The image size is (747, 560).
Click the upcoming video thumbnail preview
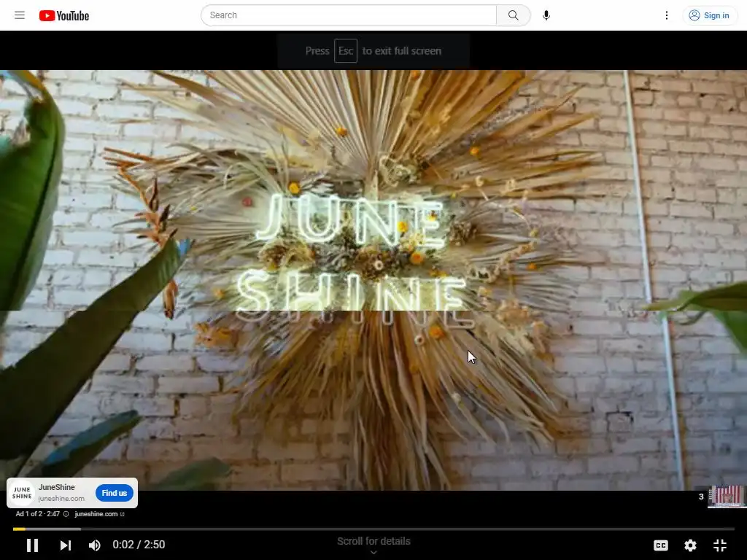(726, 496)
